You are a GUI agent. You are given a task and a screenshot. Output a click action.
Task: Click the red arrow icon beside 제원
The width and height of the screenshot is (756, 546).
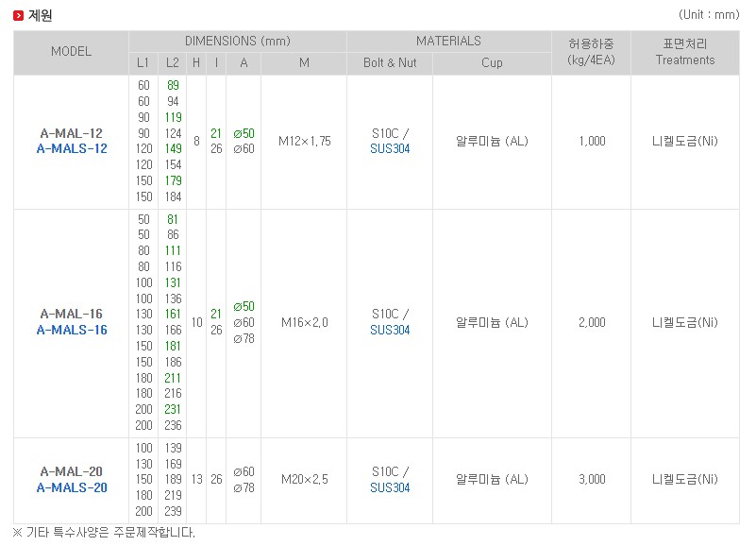click(19, 15)
